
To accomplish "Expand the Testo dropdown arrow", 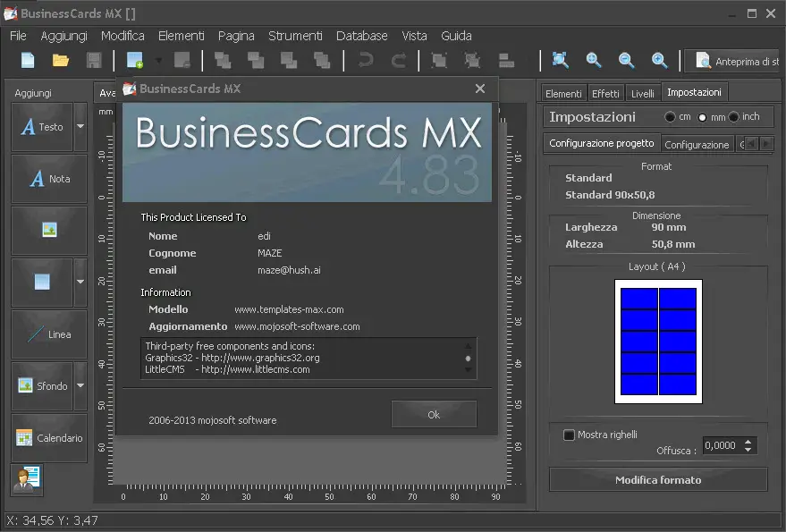I will (x=80, y=127).
